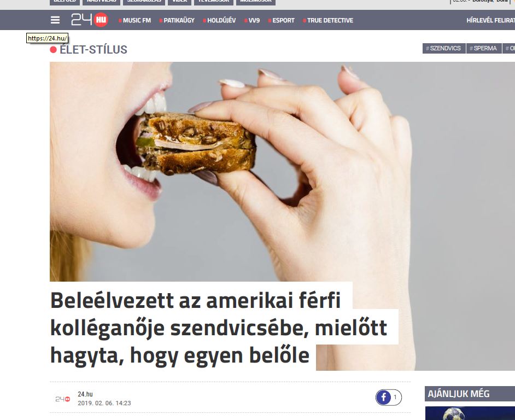The height and width of the screenshot is (420, 515).
Task: Open the hamburger menu icon
Action: 55,20
